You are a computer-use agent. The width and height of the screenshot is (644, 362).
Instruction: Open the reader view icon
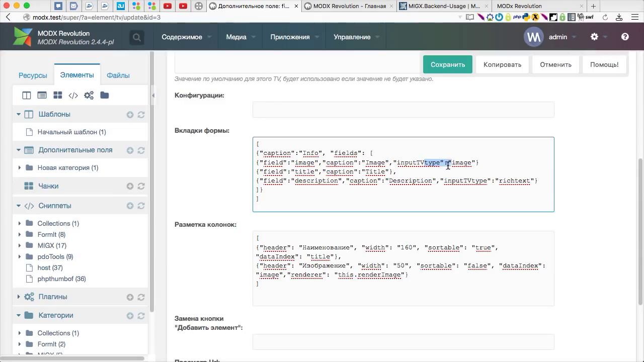tap(469, 17)
